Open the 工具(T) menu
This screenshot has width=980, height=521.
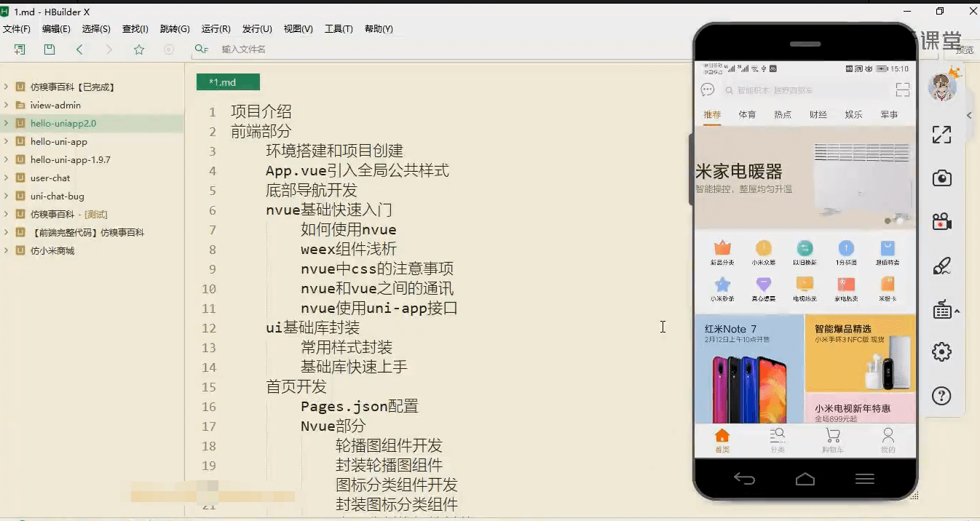[339, 29]
